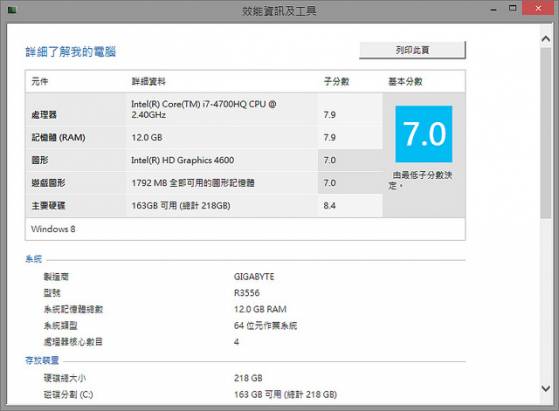Click the scrollbar up arrow
This screenshot has height=411, width=559.
point(545,38)
